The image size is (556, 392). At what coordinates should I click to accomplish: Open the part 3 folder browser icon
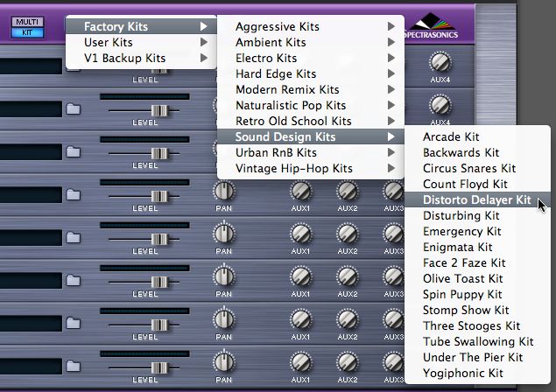tap(74, 151)
